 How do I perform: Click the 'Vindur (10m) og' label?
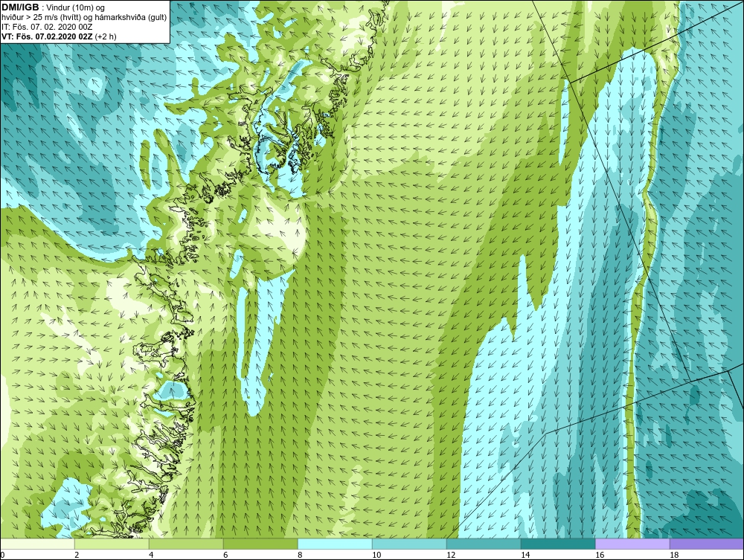(76, 7)
